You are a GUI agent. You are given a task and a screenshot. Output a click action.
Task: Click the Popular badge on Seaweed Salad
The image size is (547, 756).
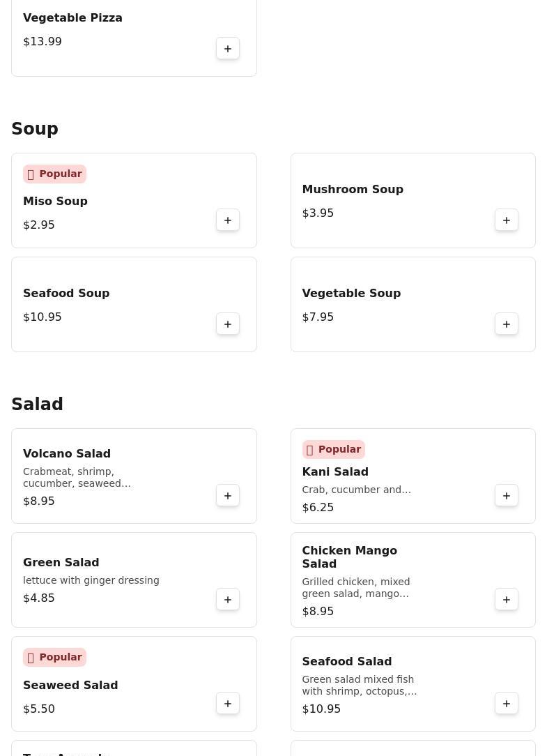coord(54,657)
